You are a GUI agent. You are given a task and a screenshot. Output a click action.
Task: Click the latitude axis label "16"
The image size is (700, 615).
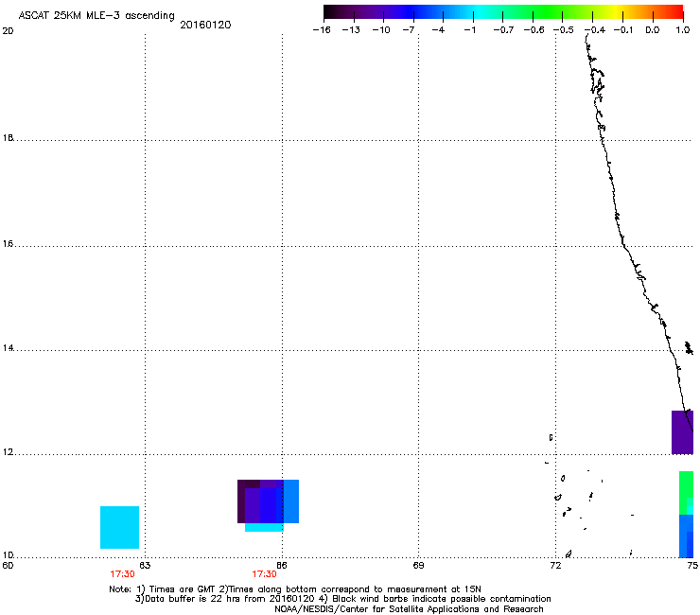tap(8, 244)
